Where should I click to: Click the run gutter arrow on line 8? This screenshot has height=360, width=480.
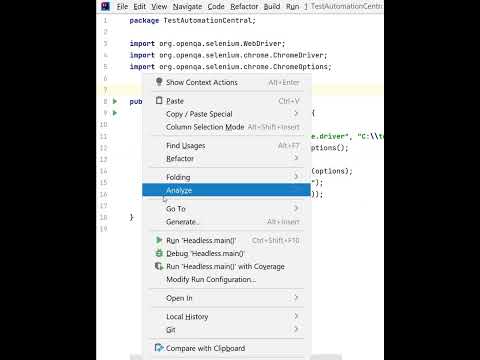(115, 101)
